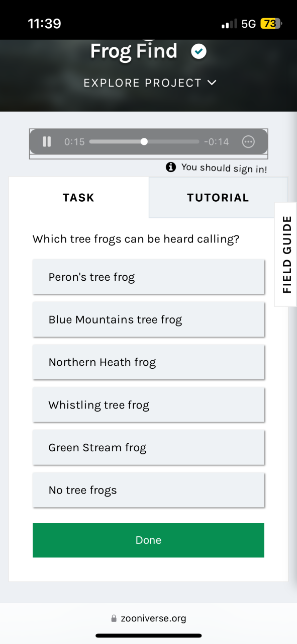Viewport: 297px width, 644px height.
Task: Open audio player more options menu
Action: pyautogui.click(x=248, y=142)
